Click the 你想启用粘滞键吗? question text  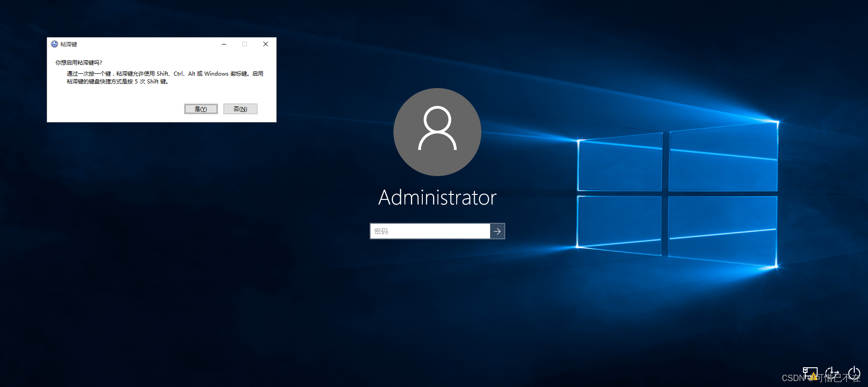(79, 63)
